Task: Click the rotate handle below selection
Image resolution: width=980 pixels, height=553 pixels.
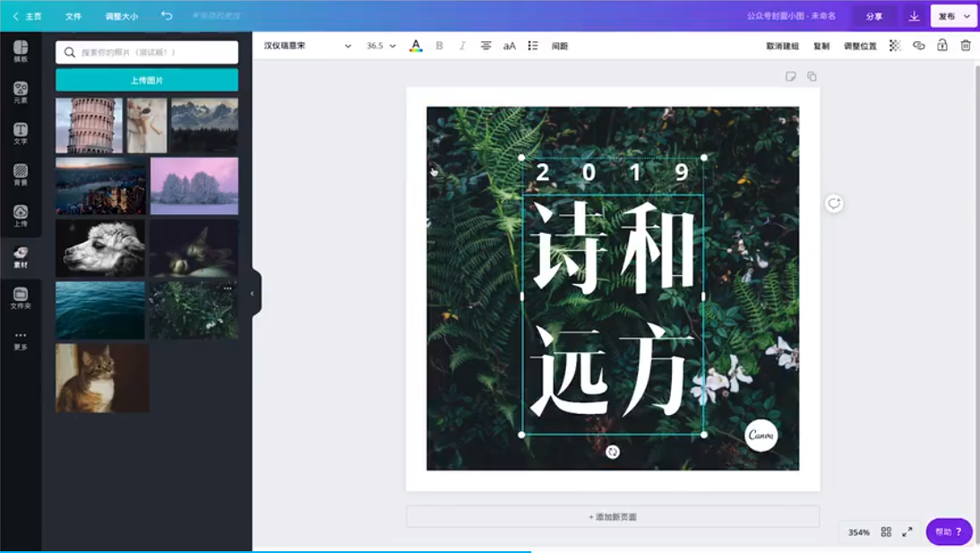Action: (613, 452)
